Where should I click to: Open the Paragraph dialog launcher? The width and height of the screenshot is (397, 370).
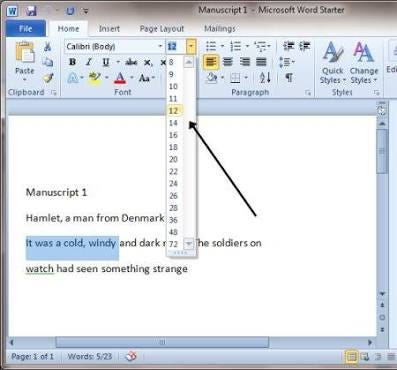point(308,93)
